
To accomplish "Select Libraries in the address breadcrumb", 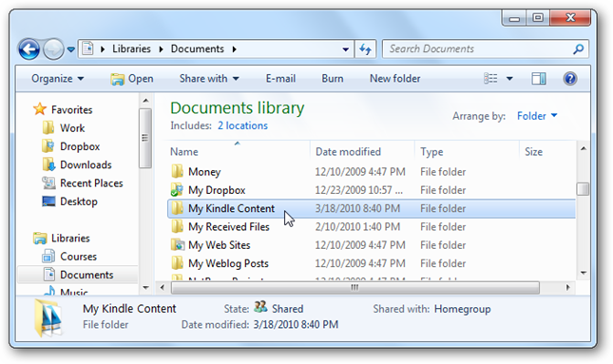I will point(131,48).
